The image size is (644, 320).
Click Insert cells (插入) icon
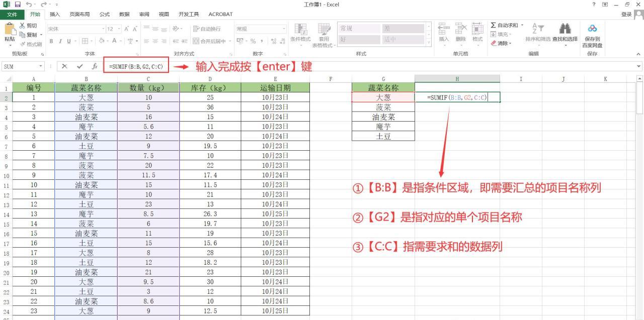pos(443,29)
